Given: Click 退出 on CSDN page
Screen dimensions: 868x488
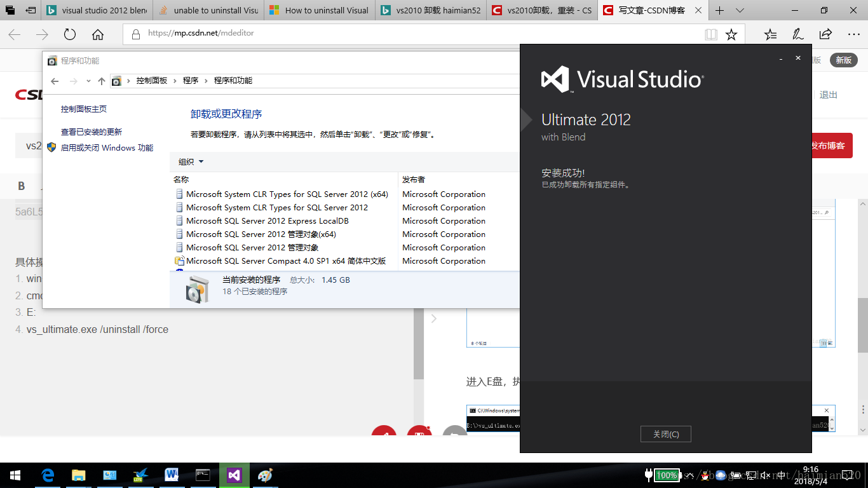Looking at the screenshot, I should pyautogui.click(x=829, y=95).
